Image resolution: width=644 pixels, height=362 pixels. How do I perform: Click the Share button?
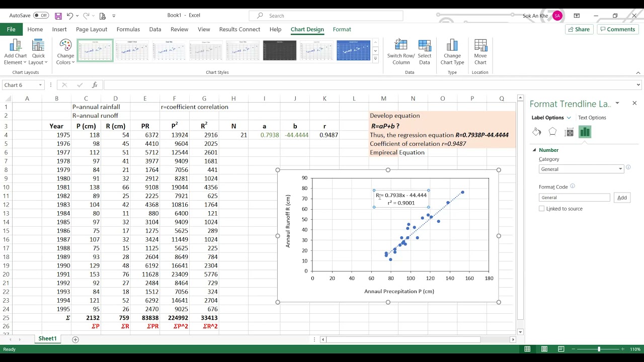pyautogui.click(x=579, y=29)
